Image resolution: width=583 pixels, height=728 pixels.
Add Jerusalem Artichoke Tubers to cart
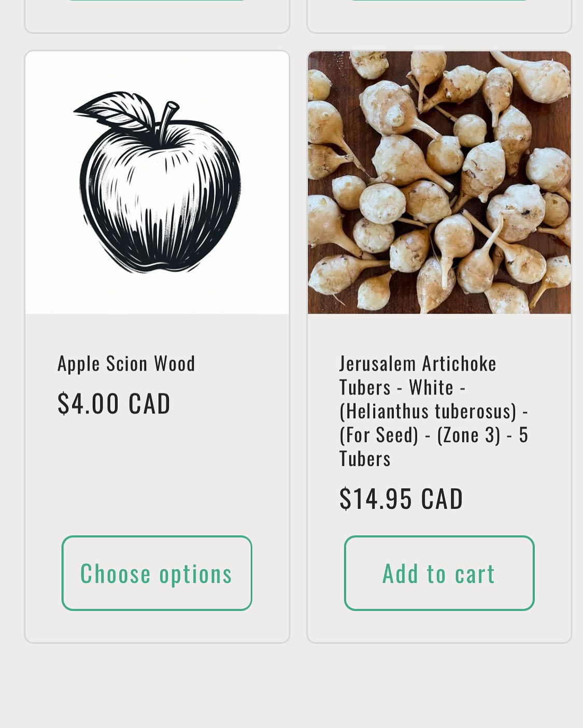coord(439,573)
